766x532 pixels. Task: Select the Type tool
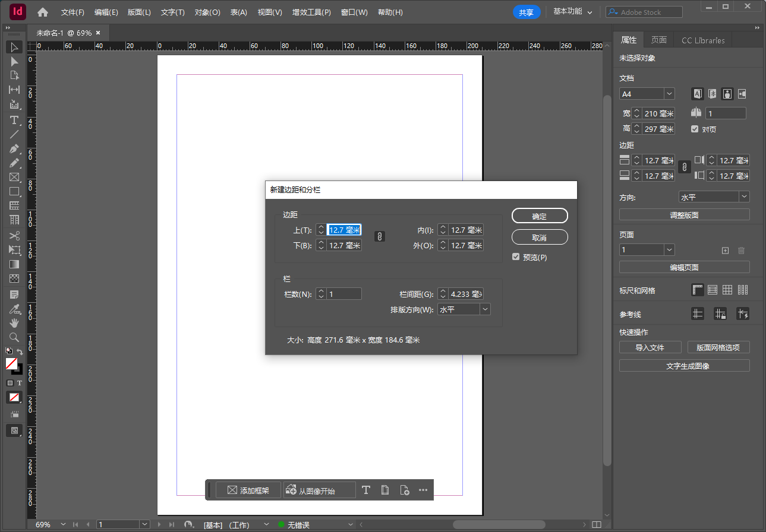point(14,120)
